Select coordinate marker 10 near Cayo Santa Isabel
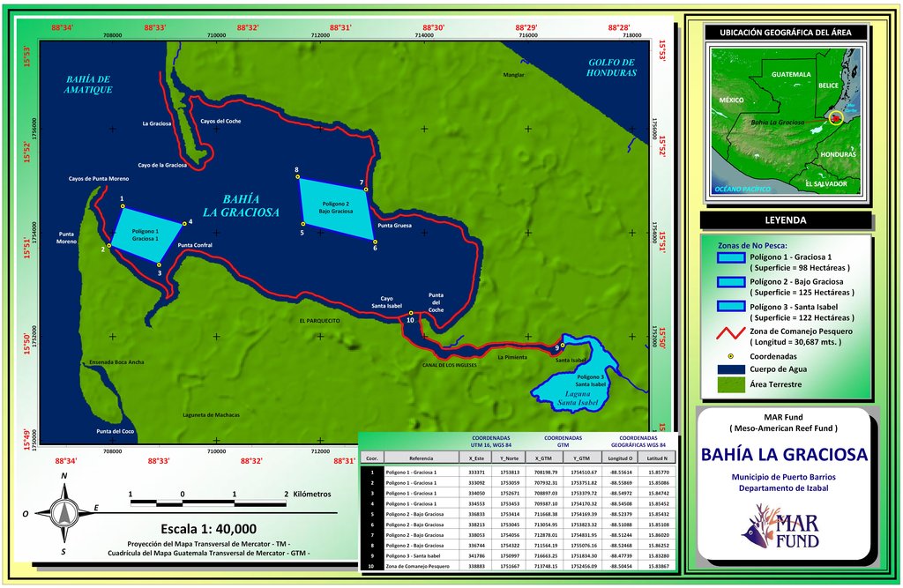Viewport: 903px width, 588px height. point(411,313)
